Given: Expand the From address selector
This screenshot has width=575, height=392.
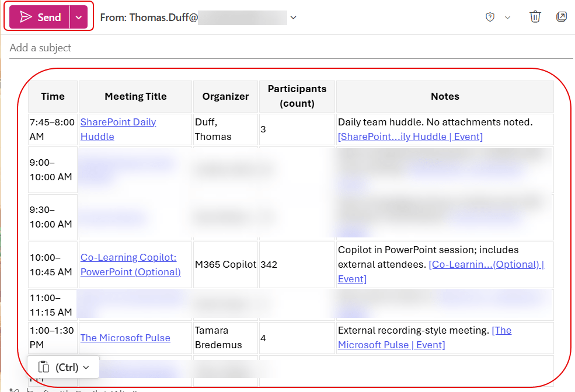Looking at the screenshot, I should click(294, 17).
